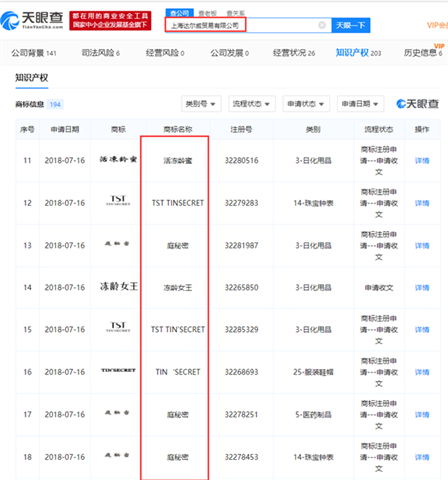Select registration number 32268693
Screen dimensions: 448x480
[x=241, y=372]
